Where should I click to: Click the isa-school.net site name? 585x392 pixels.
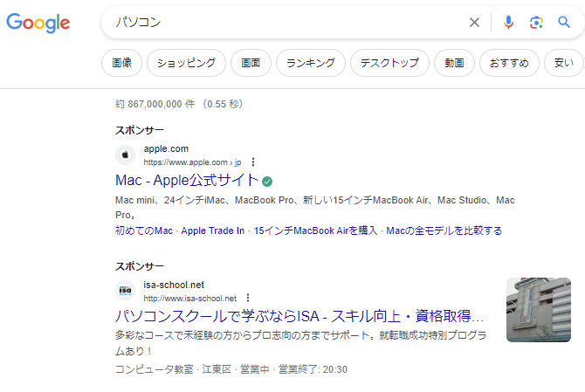click(174, 285)
